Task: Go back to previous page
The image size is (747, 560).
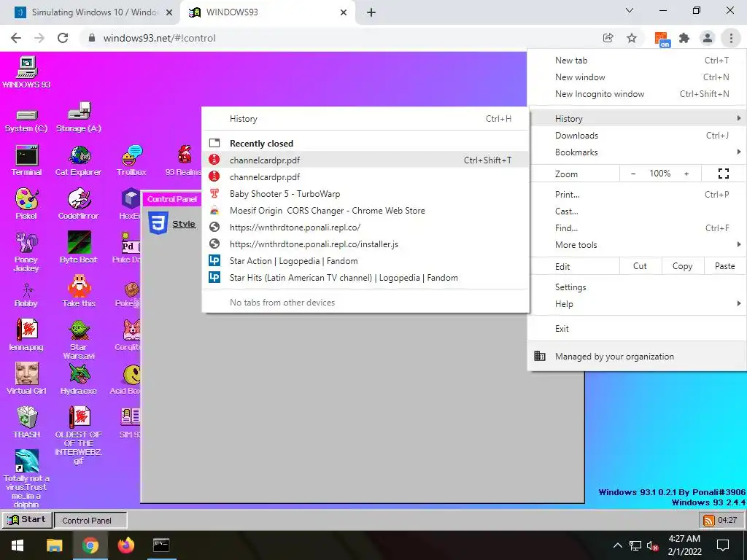Action: 16,38
